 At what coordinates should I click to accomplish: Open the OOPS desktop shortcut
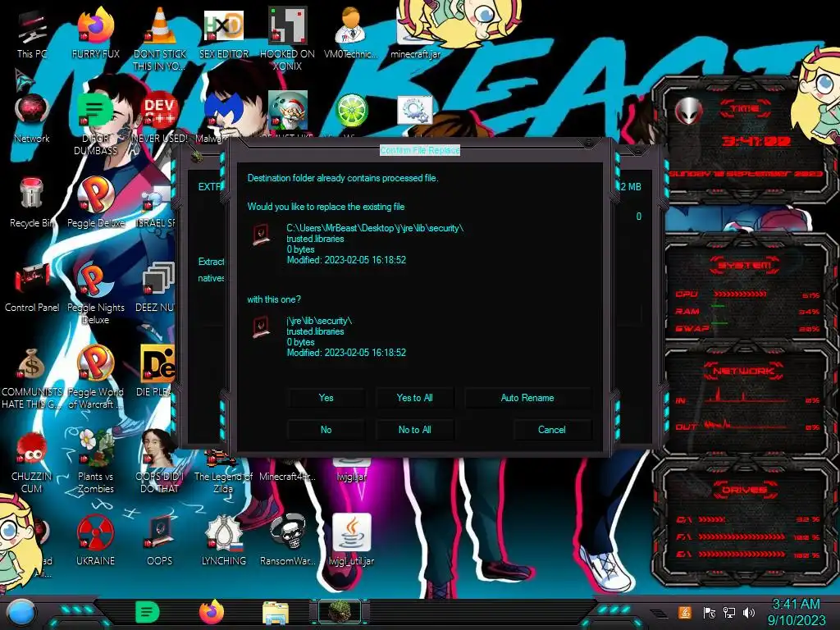click(160, 541)
